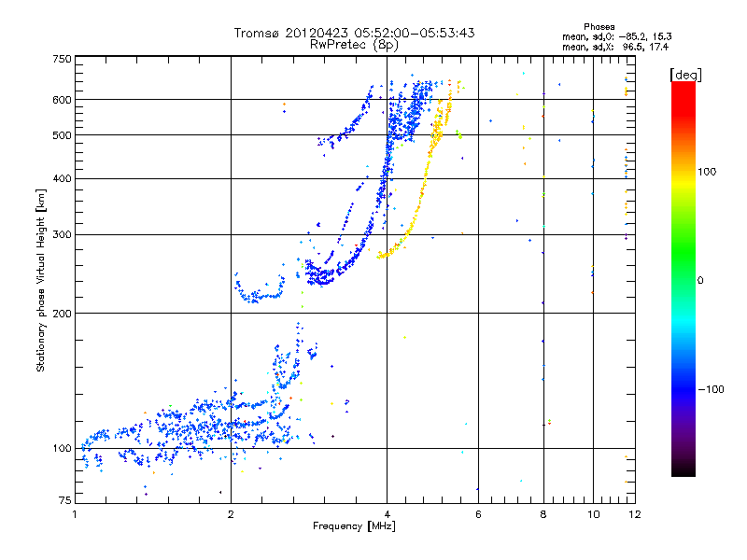Click the colorbar tick label '100'

(x=707, y=172)
